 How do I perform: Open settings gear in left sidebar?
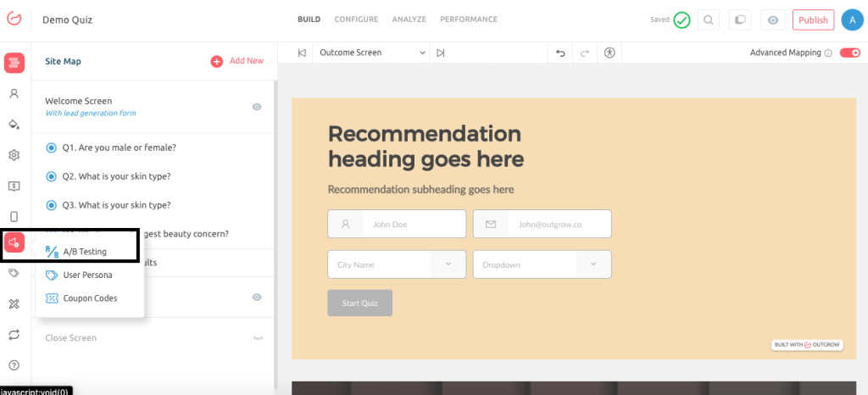(14, 155)
